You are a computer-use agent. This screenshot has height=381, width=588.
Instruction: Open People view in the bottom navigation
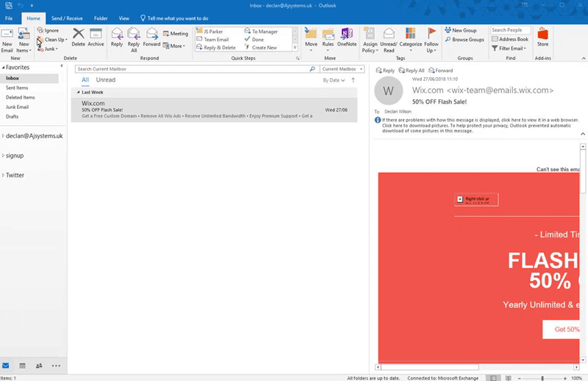click(x=39, y=366)
